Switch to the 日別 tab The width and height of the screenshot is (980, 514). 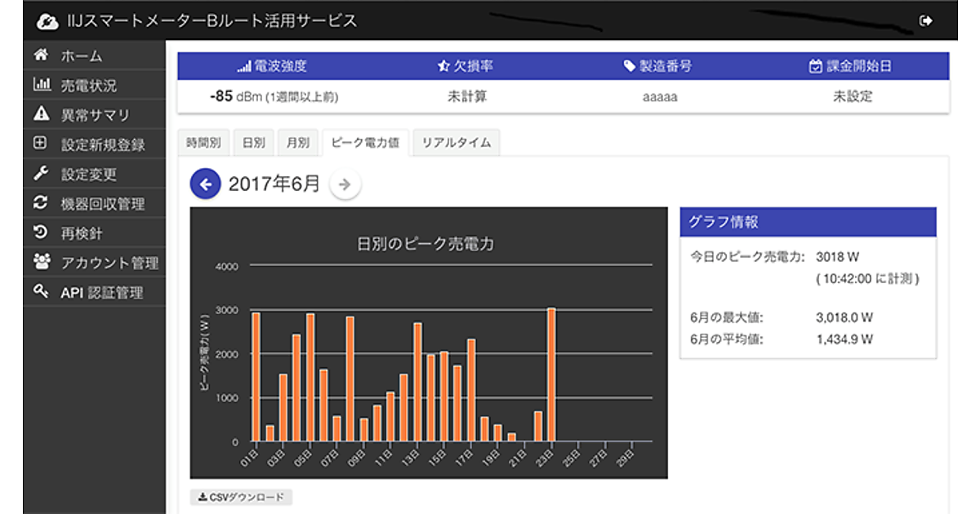coord(253,142)
